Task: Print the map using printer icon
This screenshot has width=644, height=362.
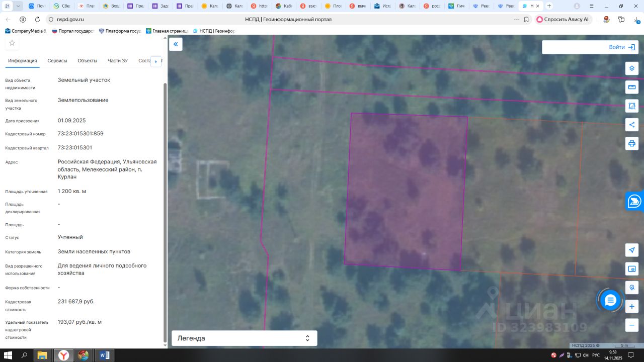Action: pyautogui.click(x=632, y=143)
